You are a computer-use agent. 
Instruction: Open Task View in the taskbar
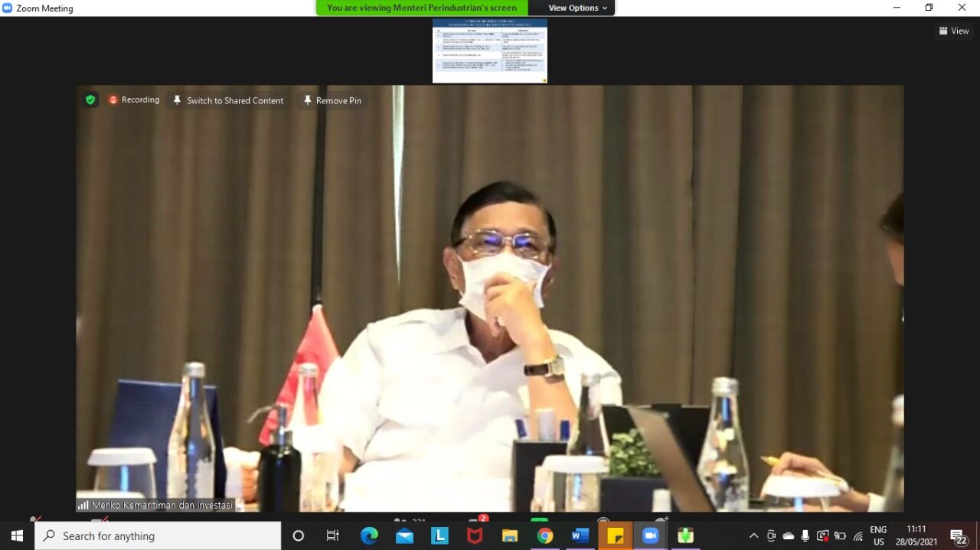pyautogui.click(x=333, y=536)
